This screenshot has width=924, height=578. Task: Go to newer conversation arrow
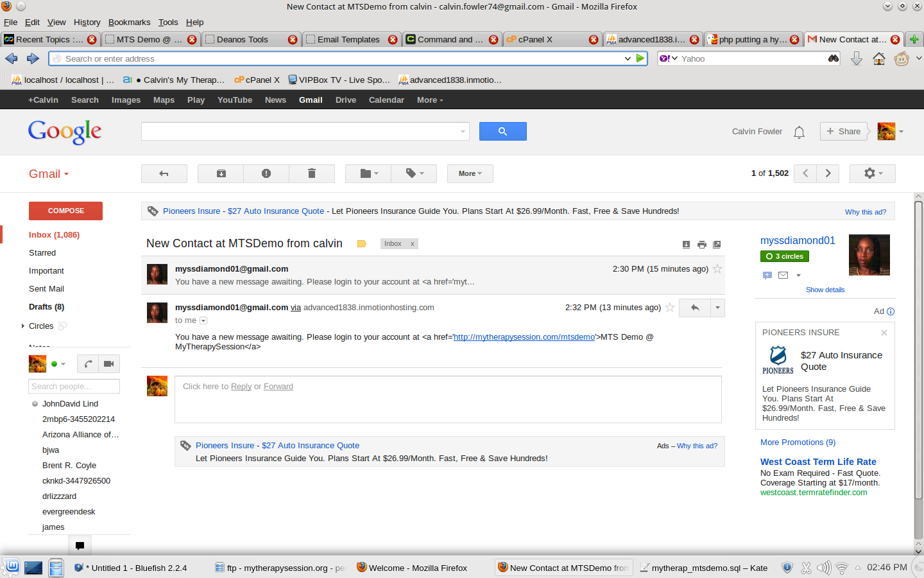[805, 173]
